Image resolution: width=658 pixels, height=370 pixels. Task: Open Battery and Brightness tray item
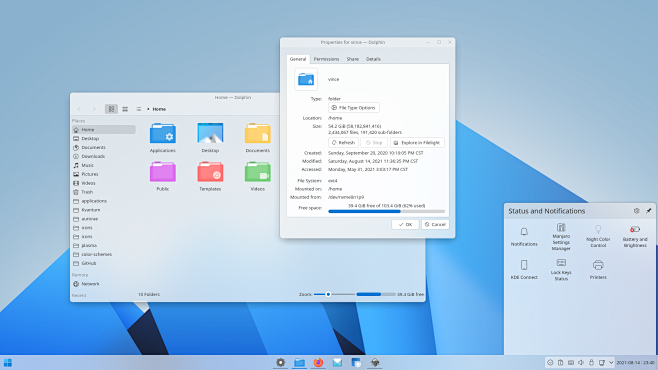(x=634, y=236)
